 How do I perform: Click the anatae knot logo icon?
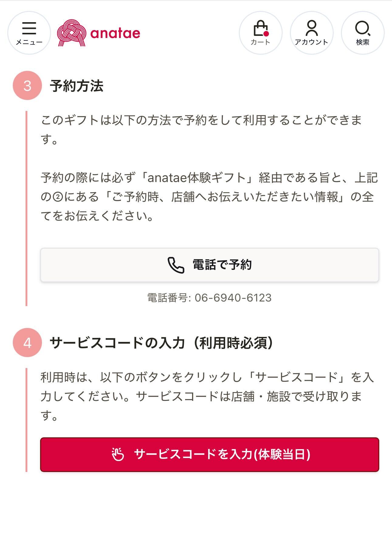pos(71,33)
